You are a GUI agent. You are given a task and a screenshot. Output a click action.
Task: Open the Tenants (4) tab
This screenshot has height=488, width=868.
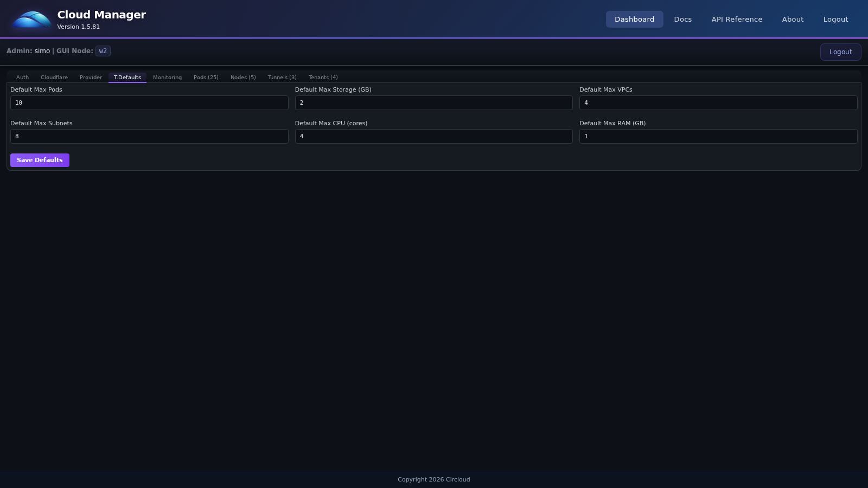point(323,77)
